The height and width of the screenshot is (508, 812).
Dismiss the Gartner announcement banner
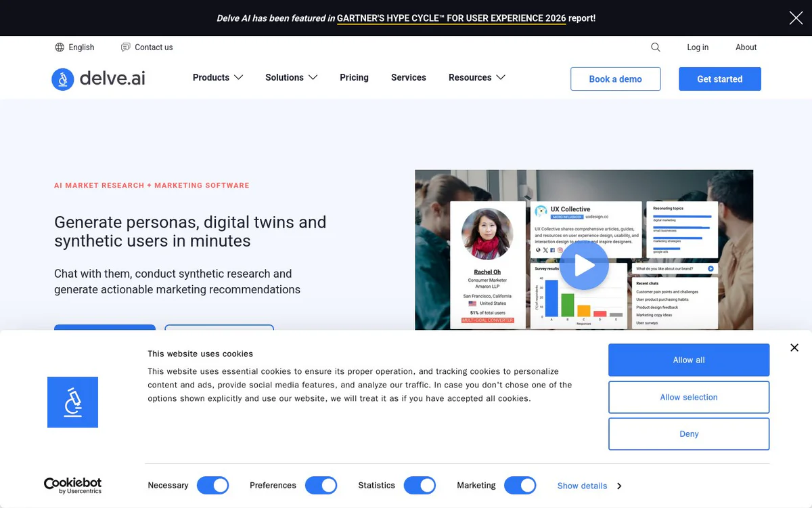796,18
